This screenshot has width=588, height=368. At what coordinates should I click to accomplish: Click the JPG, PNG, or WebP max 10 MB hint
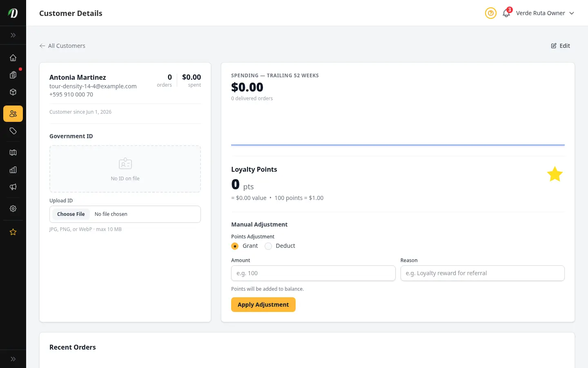[85, 229]
